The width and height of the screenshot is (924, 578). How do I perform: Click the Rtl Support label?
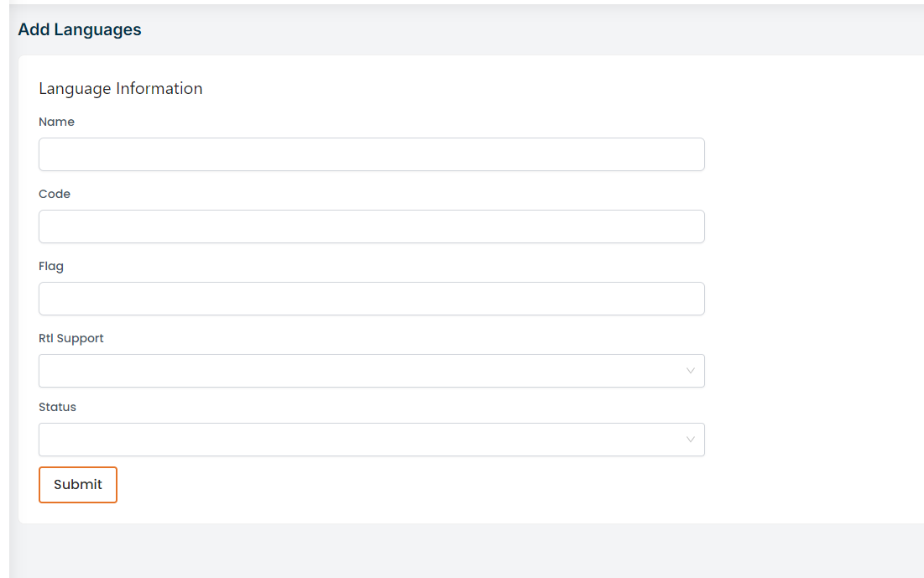tap(70, 338)
